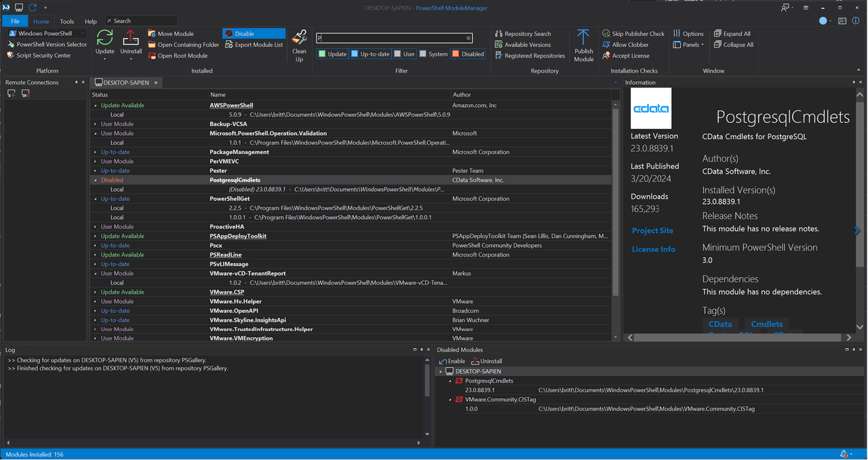This screenshot has width=868, height=460.
Task: Open the Uninstall button dropdown arrow
Action: (131, 58)
